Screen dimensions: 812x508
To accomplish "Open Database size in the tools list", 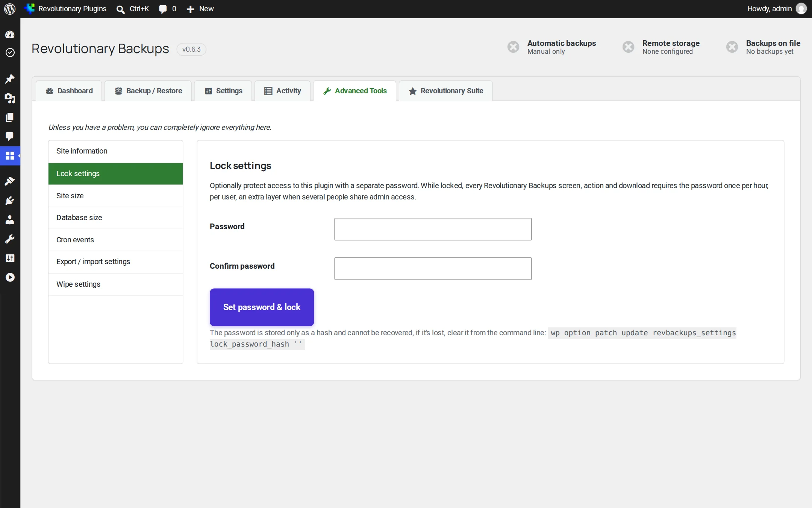I will (x=115, y=217).
